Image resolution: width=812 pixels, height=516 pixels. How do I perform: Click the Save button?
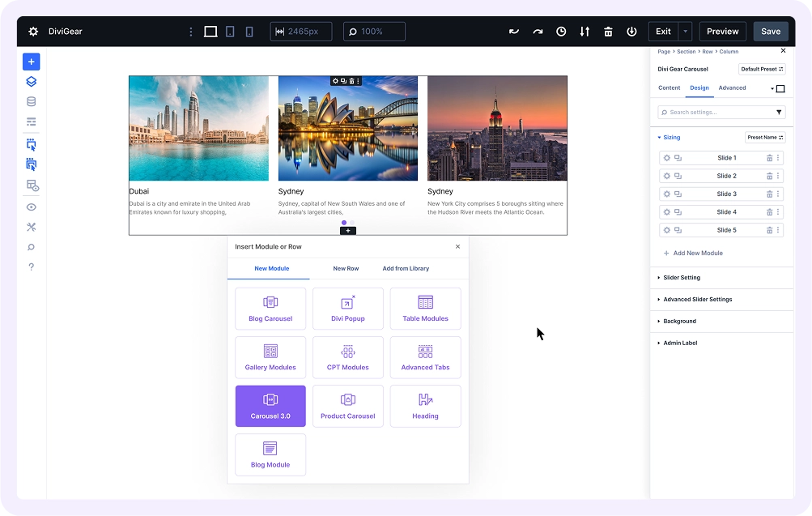pos(770,32)
